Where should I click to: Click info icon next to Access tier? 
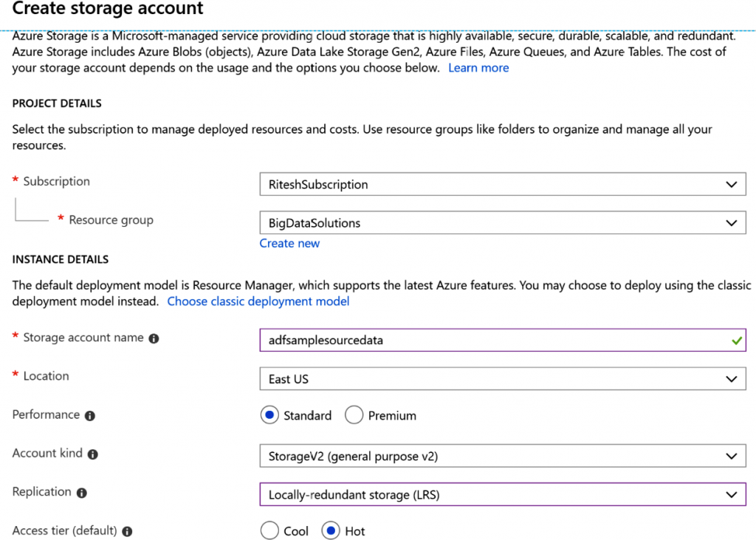(127, 531)
